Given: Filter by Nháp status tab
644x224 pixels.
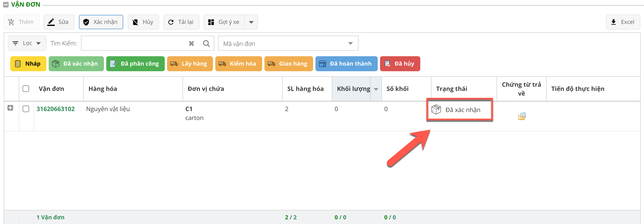Looking at the screenshot, I should point(28,64).
